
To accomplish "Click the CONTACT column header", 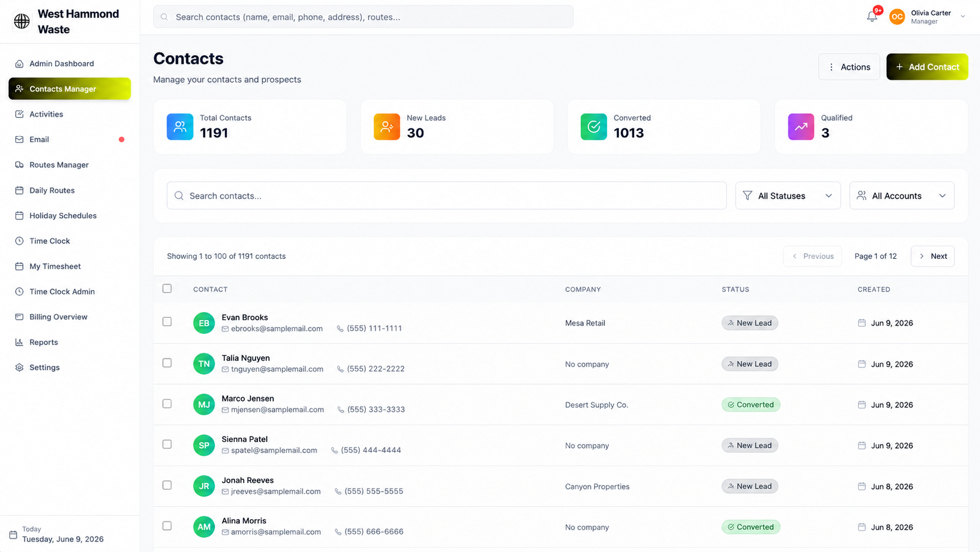I will coord(210,289).
